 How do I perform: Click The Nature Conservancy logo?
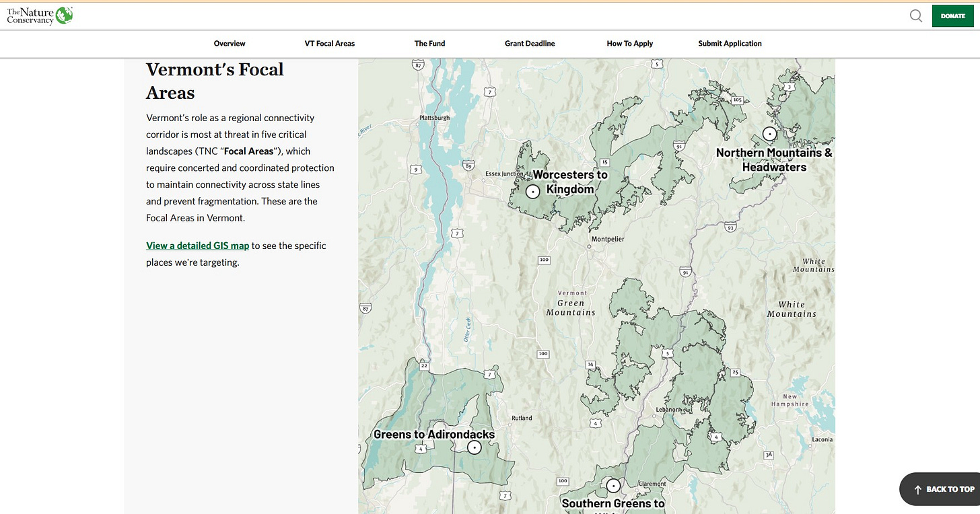point(40,15)
